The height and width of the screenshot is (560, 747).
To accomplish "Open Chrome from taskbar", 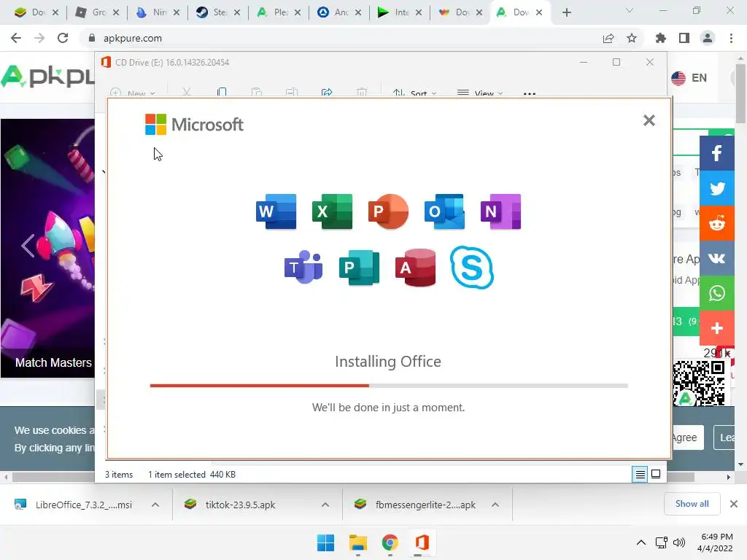I will (390, 542).
